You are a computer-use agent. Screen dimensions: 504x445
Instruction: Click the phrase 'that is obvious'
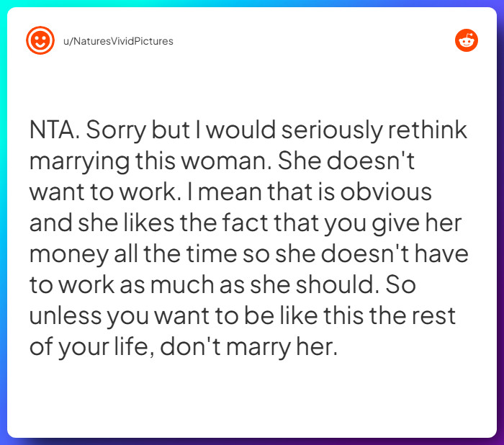[x=350, y=192]
